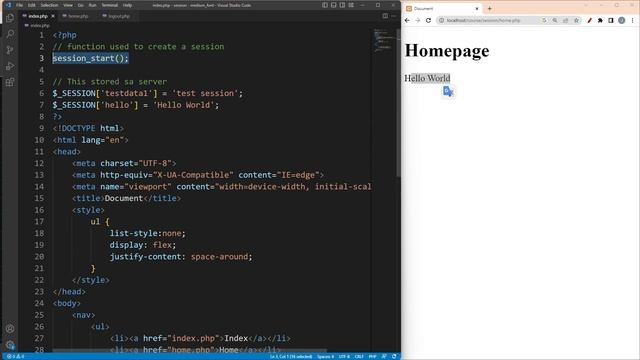Click the session_start(); code on line 3

point(91,58)
